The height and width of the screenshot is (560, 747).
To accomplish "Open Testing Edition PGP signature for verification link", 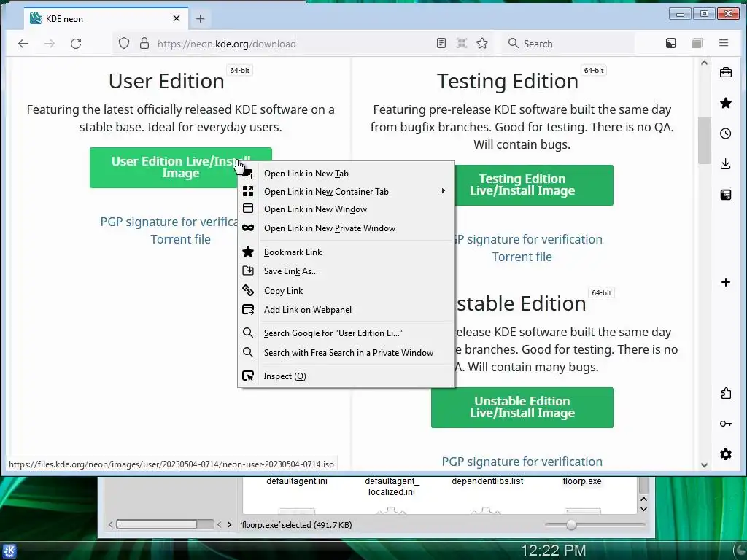I will 529,239.
